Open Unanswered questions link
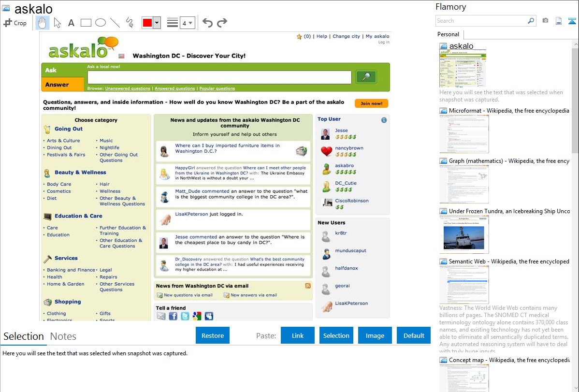This screenshot has width=579, height=392. 128,88
